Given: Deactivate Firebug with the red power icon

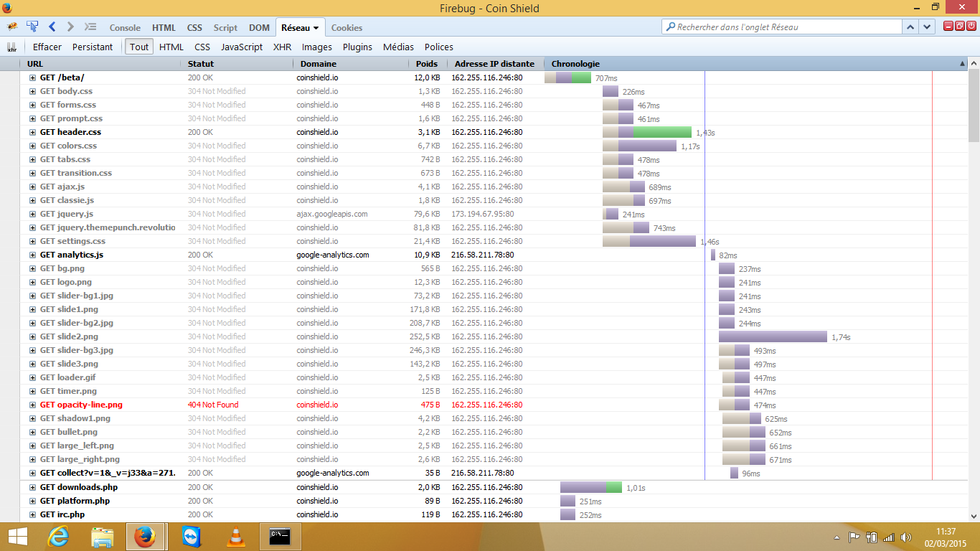Looking at the screenshot, I should coord(971,27).
